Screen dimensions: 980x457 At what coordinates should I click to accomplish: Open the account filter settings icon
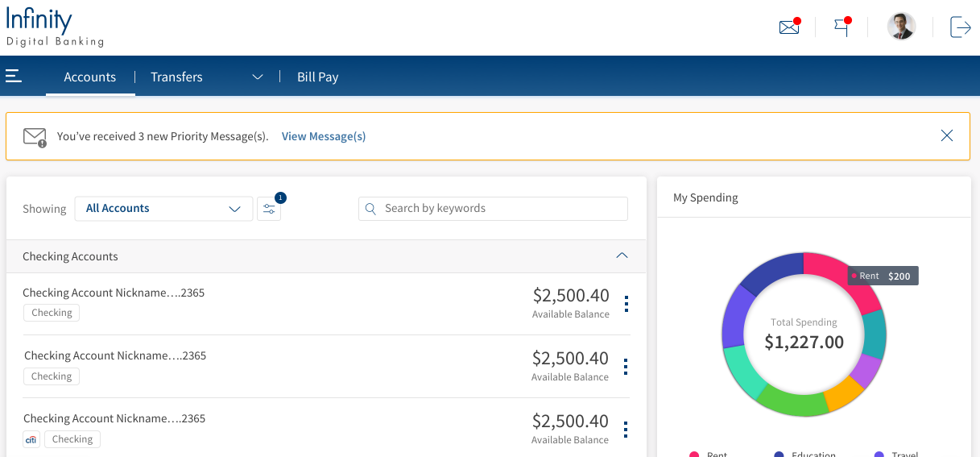[x=269, y=209]
